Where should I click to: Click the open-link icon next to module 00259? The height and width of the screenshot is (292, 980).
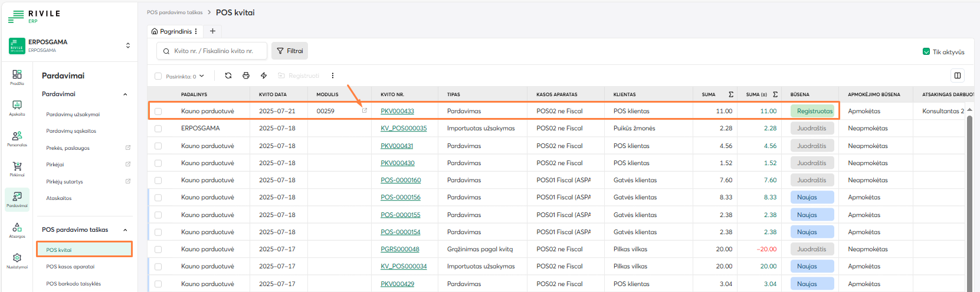(364, 111)
